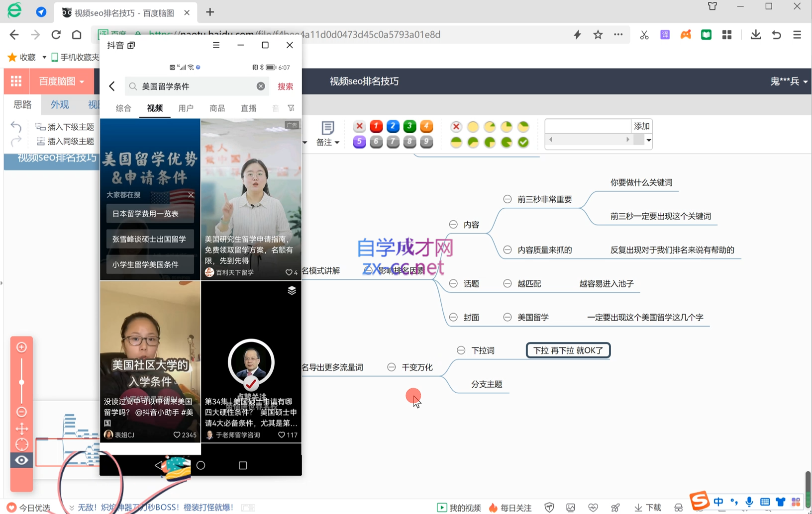This screenshot has width=812, height=514.
Task: Open the 美国社区大学的入学条件 video thumbnail
Action: pyautogui.click(x=150, y=361)
